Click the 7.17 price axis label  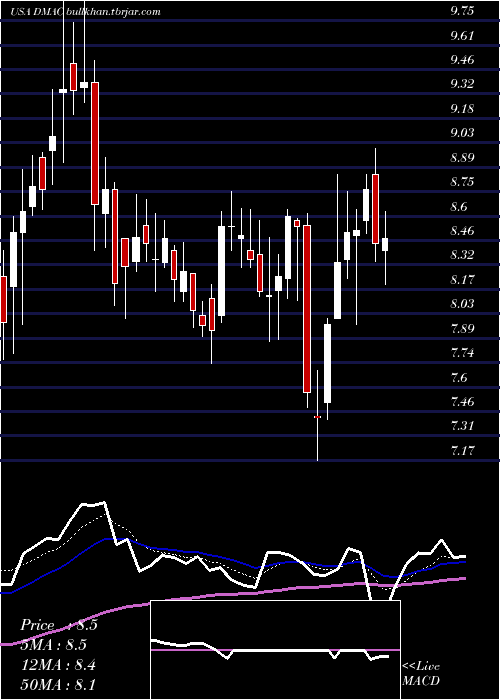click(x=462, y=450)
